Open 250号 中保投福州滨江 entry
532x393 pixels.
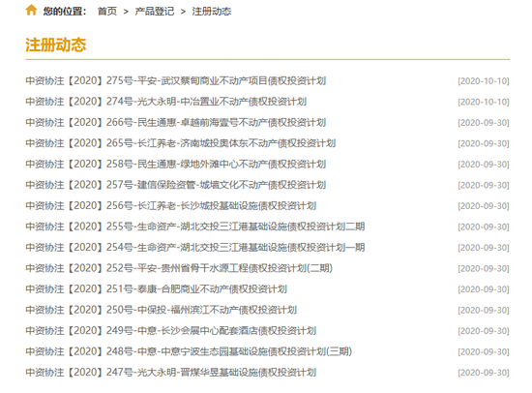162,310
